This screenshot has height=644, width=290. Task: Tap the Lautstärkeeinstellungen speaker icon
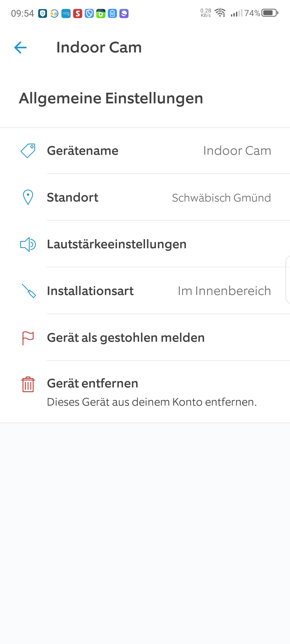point(28,244)
